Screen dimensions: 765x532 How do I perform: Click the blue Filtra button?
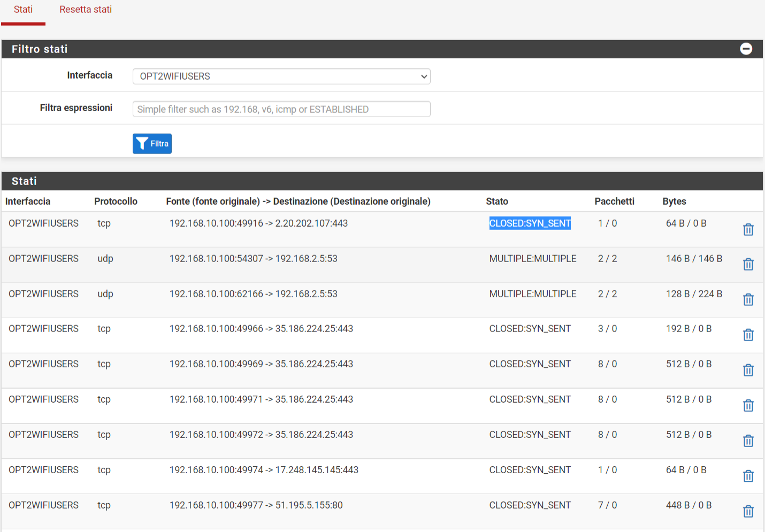tap(152, 143)
